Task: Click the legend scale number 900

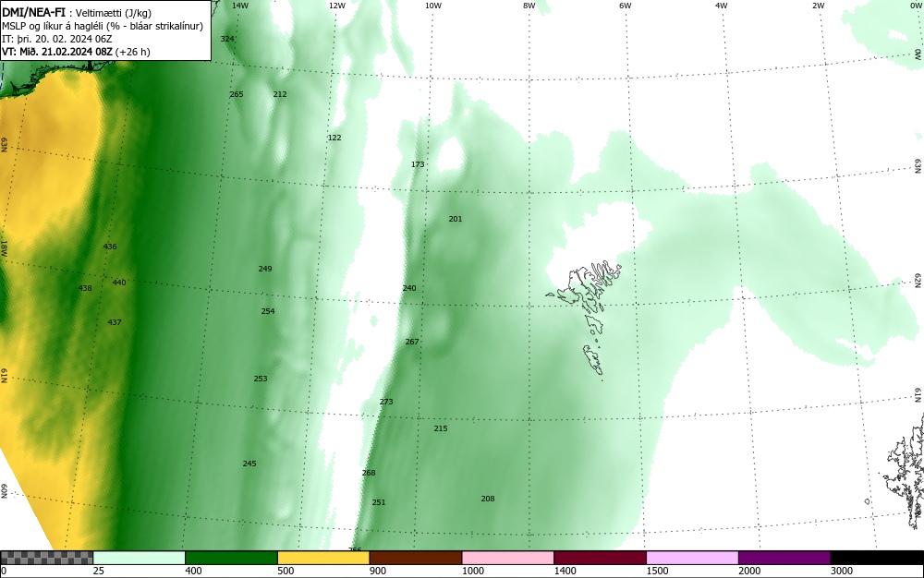Action: (x=378, y=571)
